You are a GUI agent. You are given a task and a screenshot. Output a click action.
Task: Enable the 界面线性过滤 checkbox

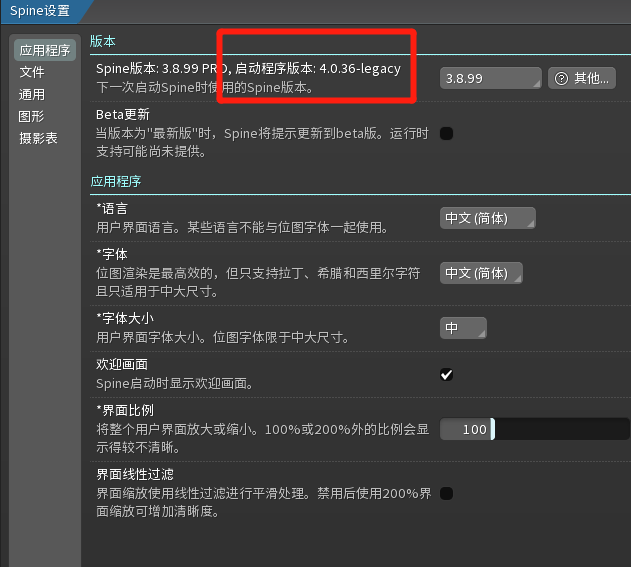tap(446, 493)
